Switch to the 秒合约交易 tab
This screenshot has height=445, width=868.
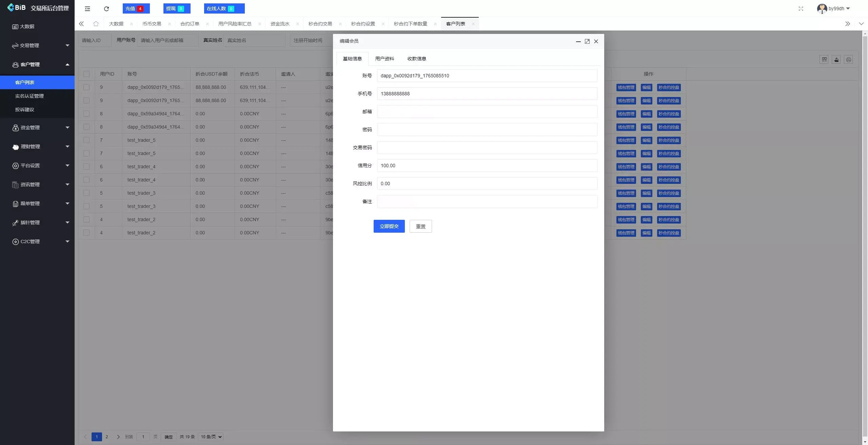coord(320,24)
